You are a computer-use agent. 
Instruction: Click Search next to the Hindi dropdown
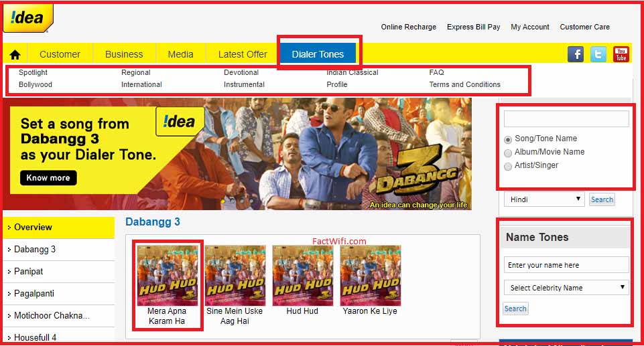point(602,199)
